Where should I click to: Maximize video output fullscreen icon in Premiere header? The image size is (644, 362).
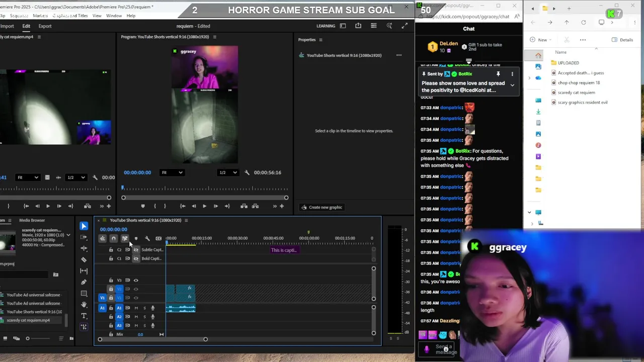(405, 26)
